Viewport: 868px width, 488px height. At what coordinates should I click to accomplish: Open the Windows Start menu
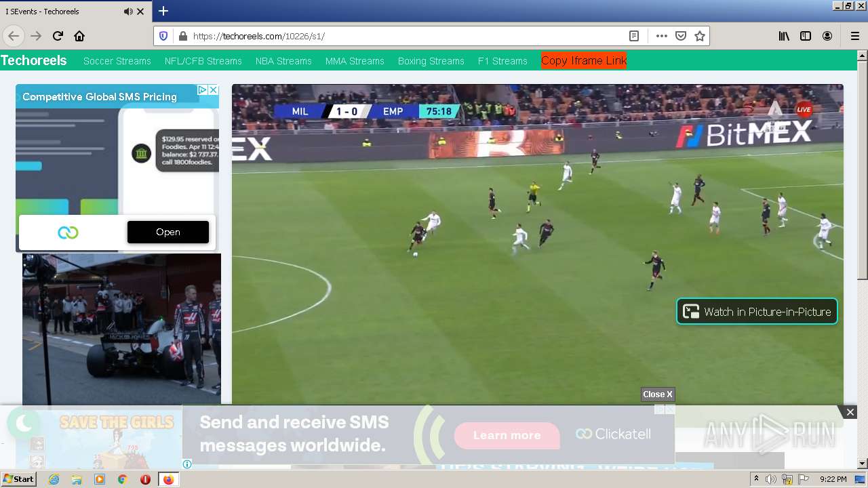18,479
